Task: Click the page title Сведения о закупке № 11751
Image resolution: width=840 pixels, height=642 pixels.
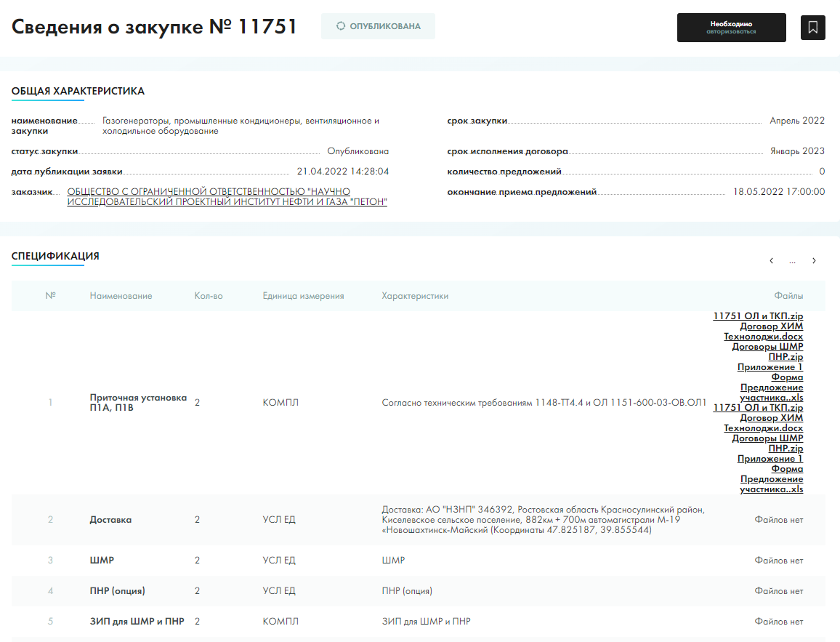Action: (x=154, y=26)
